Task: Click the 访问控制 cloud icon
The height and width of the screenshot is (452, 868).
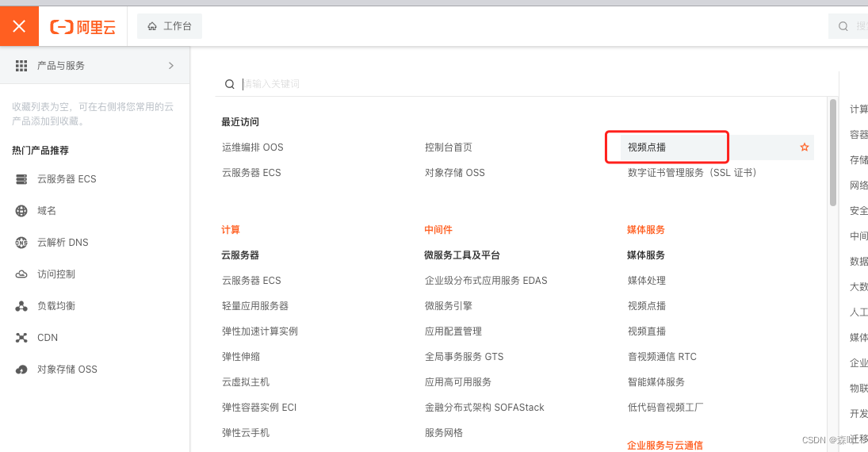Action: tap(21, 274)
